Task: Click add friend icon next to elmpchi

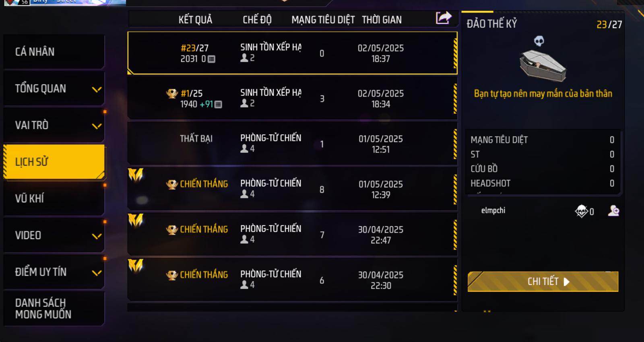Action: point(613,211)
